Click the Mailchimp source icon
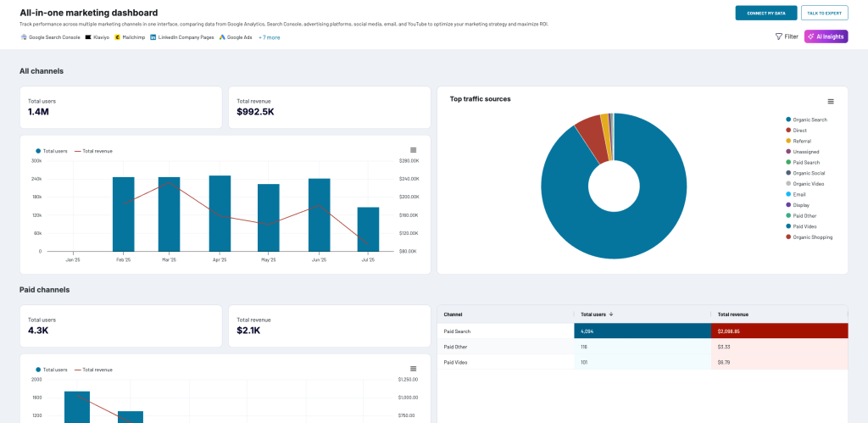This screenshot has height=423, width=868. [x=117, y=37]
